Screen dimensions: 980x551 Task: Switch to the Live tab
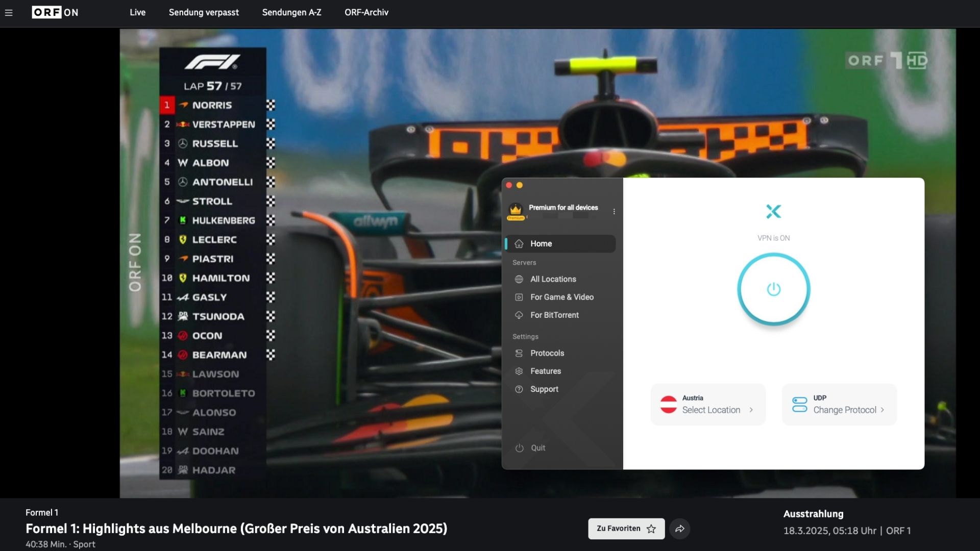[137, 12]
